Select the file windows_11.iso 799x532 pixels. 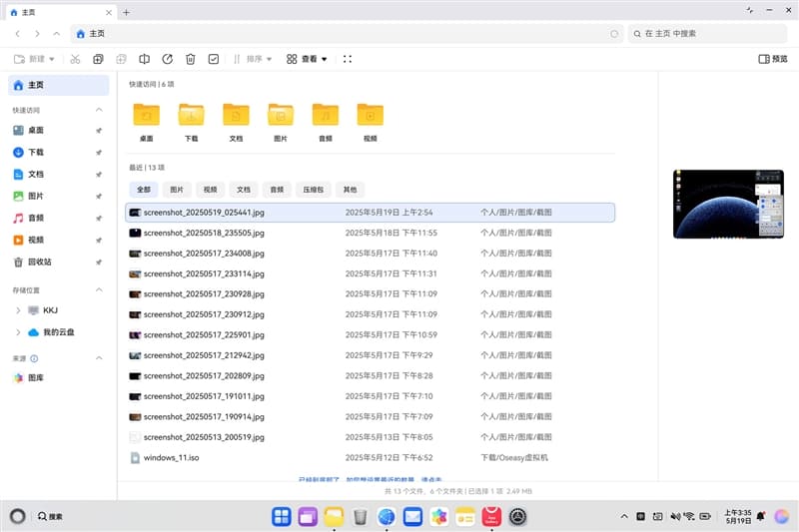pos(172,457)
